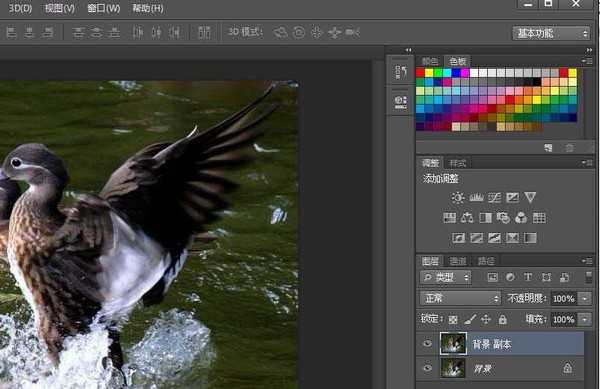The width and height of the screenshot is (600, 389).
Task: Toggle filter for adjustment layers
Action: click(x=510, y=277)
